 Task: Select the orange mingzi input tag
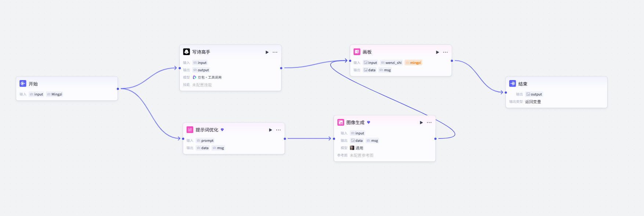(x=413, y=63)
